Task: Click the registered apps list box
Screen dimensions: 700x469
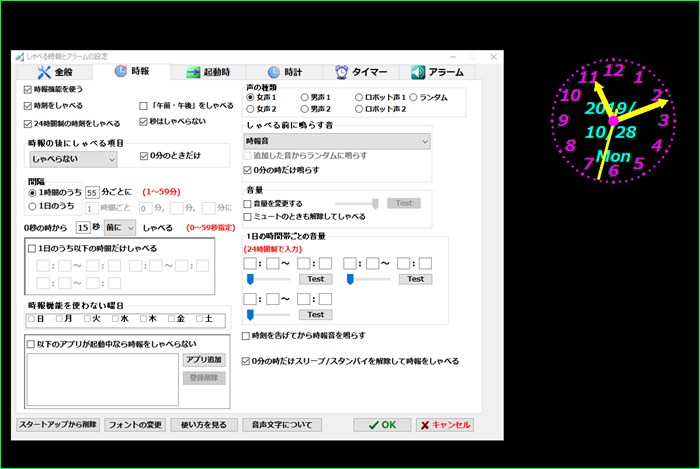Action: tap(103, 380)
